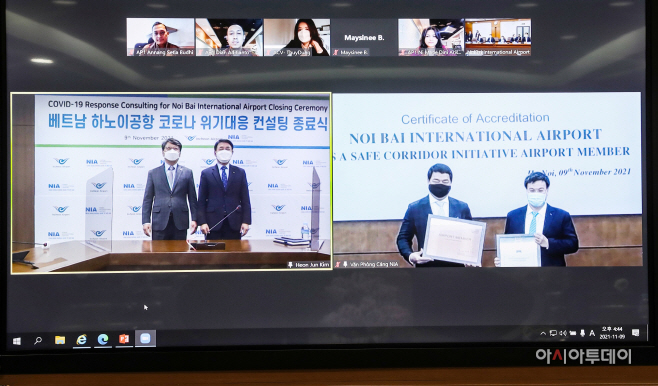
Task: Click the Heon Jun Kim speaker video
Action: 171,183
